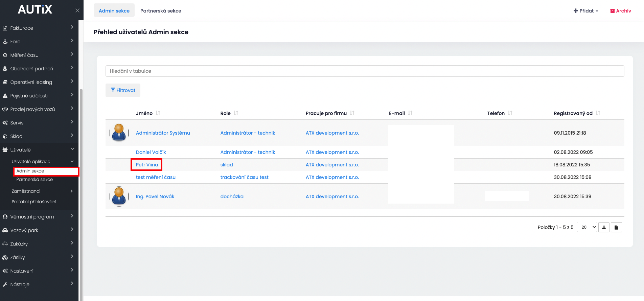
Task: Expand the Vozový park chevron
Action: pos(72,229)
